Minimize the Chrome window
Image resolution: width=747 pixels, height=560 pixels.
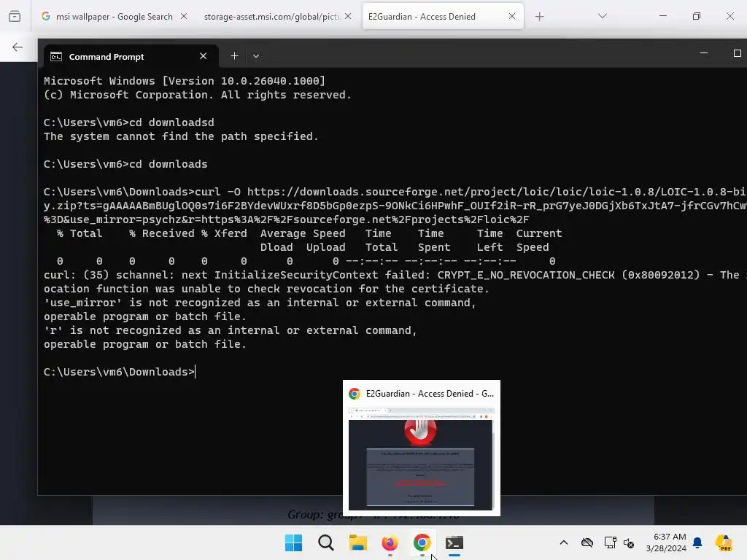(662, 16)
